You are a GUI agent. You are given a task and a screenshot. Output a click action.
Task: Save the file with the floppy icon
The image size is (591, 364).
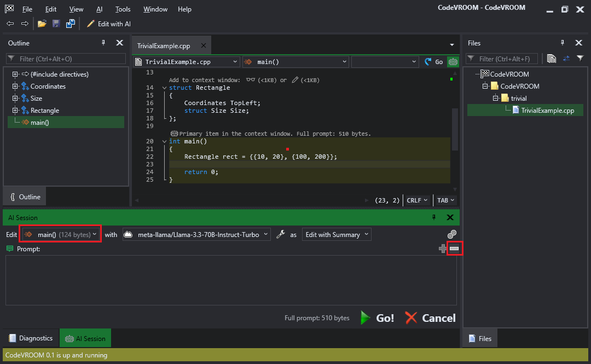56,24
